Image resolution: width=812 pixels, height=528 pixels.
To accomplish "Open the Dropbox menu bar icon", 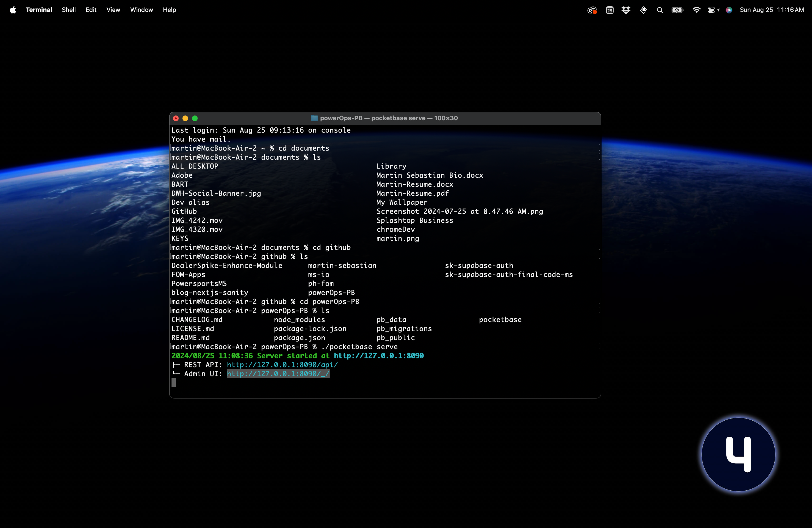I will [x=626, y=10].
